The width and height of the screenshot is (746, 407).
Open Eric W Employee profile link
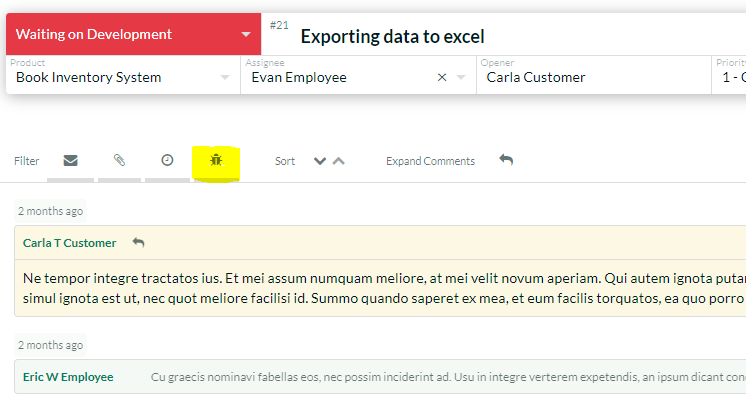coord(68,377)
